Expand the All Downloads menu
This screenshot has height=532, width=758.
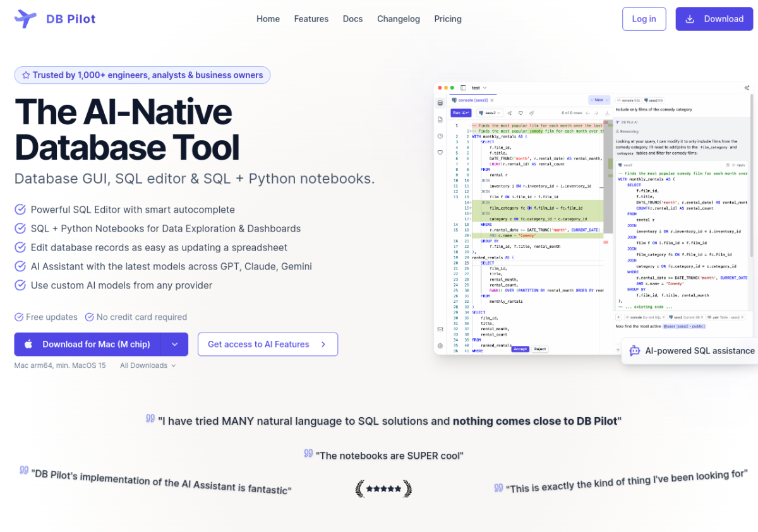[x=148, y=365]
